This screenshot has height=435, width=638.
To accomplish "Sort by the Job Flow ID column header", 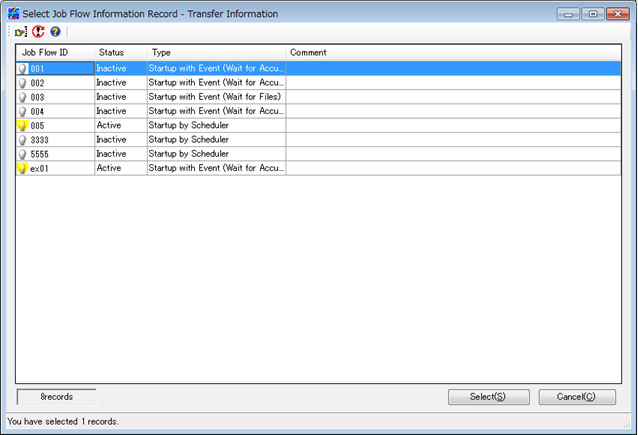I will [55, 52].
